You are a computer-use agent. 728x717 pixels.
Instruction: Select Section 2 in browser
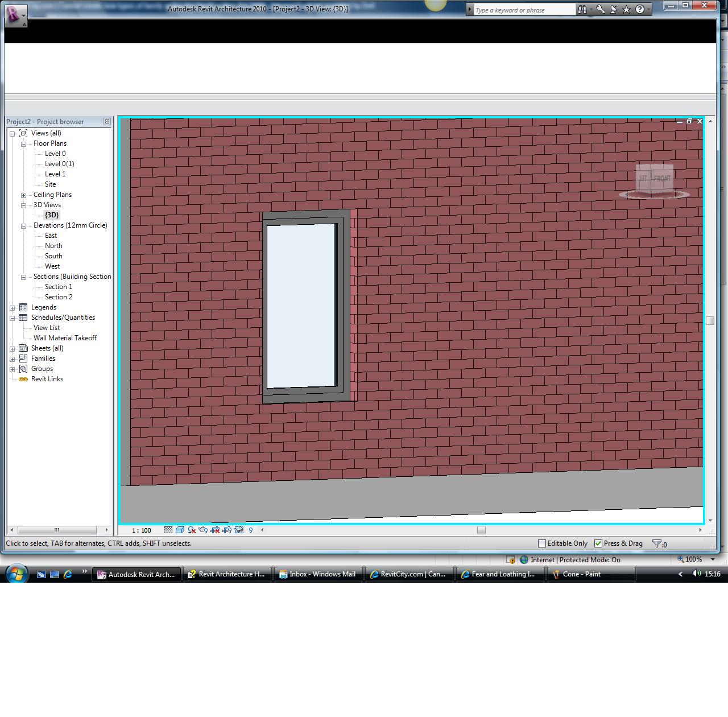click(59, 297)
